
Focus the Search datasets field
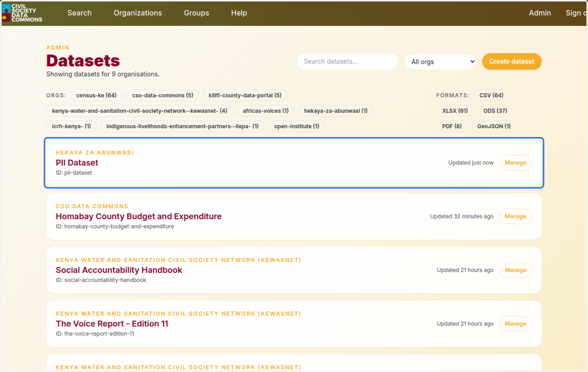coord(347,62)
